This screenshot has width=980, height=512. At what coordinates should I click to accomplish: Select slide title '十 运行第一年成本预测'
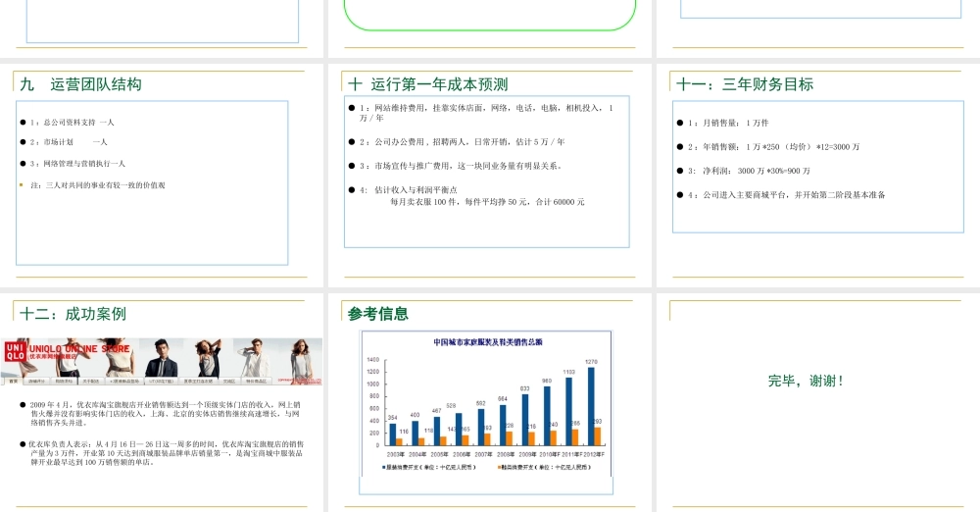pyautogui.click(x=428, y=84)
